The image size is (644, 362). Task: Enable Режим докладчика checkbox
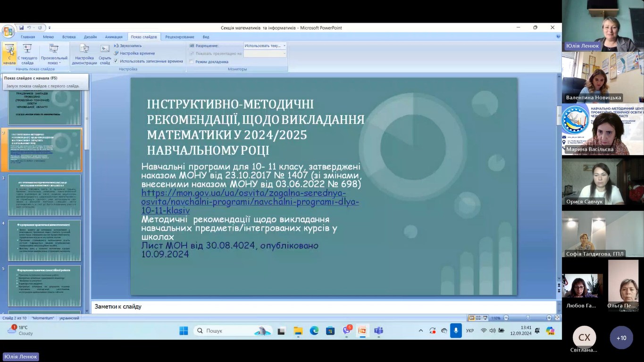192,62
